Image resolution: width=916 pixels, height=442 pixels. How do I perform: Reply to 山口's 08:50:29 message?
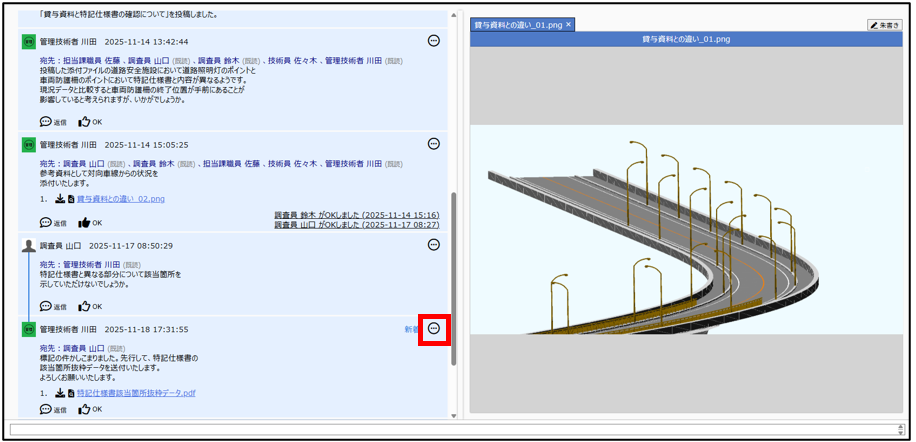click(x=46, y=306)
